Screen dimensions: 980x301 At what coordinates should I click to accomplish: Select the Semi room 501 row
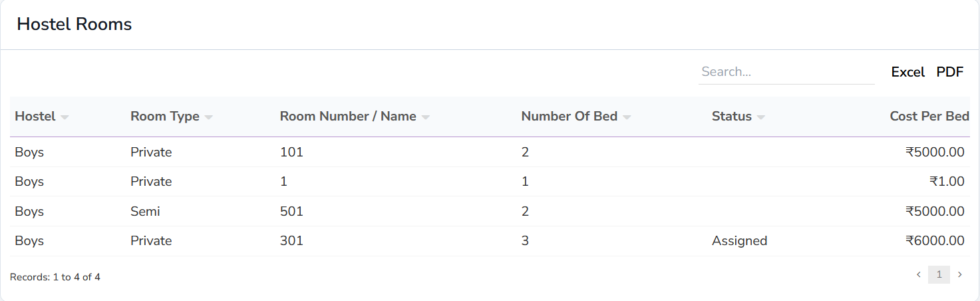pos(291,212)
